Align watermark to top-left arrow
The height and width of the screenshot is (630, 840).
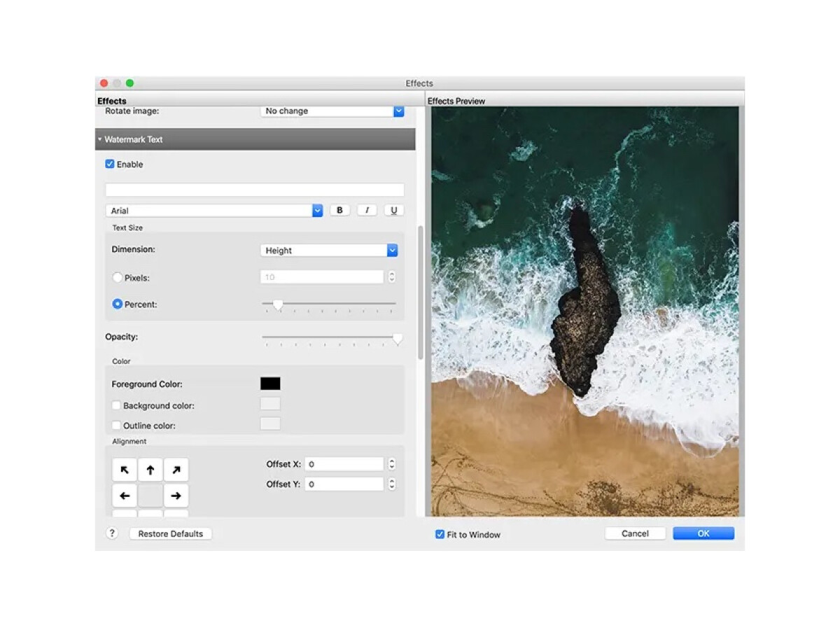125,470
